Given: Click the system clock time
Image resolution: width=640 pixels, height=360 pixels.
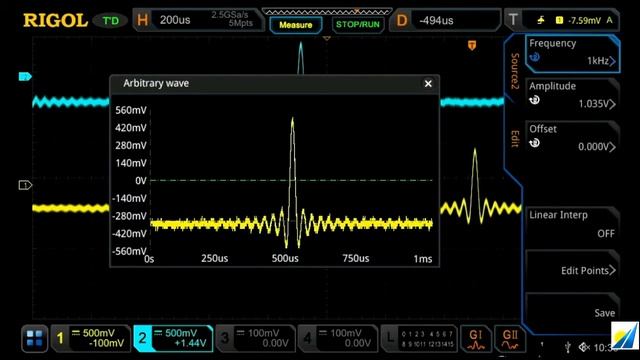Looking at the screenshot, I should [603, 348].
